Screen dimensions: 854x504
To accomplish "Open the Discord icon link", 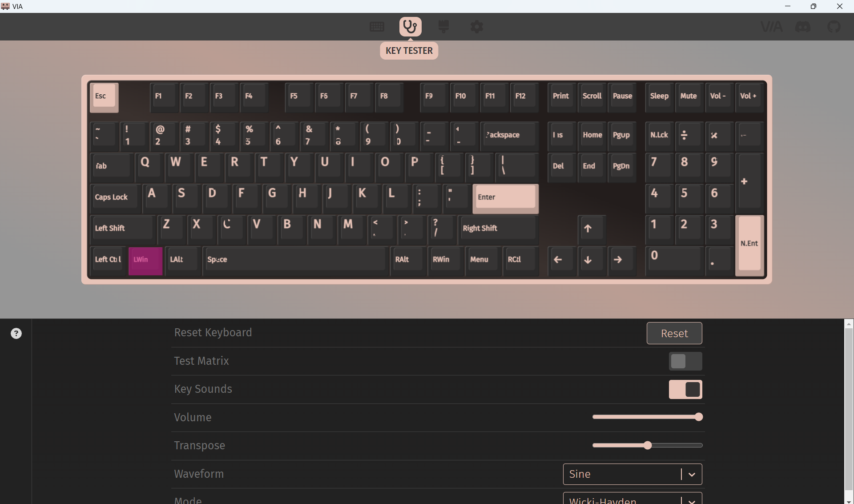I will click(x=803, y=27).
